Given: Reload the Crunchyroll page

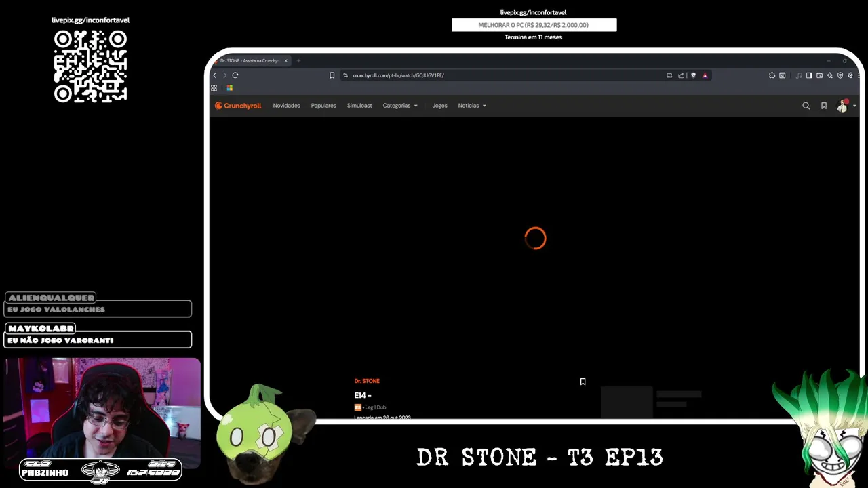Looking at the screenshot, I should 235,75.
